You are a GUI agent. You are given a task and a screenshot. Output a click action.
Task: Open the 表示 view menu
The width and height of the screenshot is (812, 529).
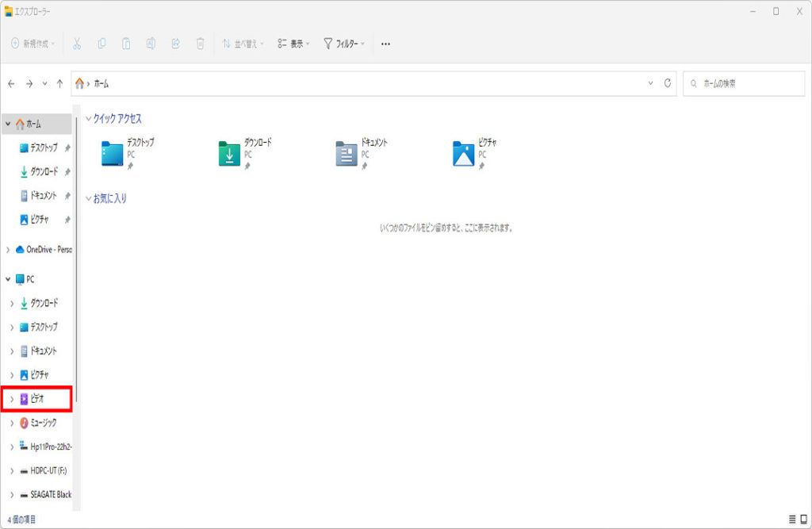pos(293,44)
